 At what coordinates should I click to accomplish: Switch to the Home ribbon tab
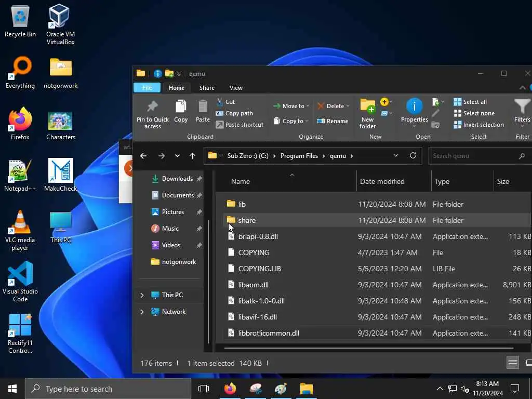(x=177, y=87)
